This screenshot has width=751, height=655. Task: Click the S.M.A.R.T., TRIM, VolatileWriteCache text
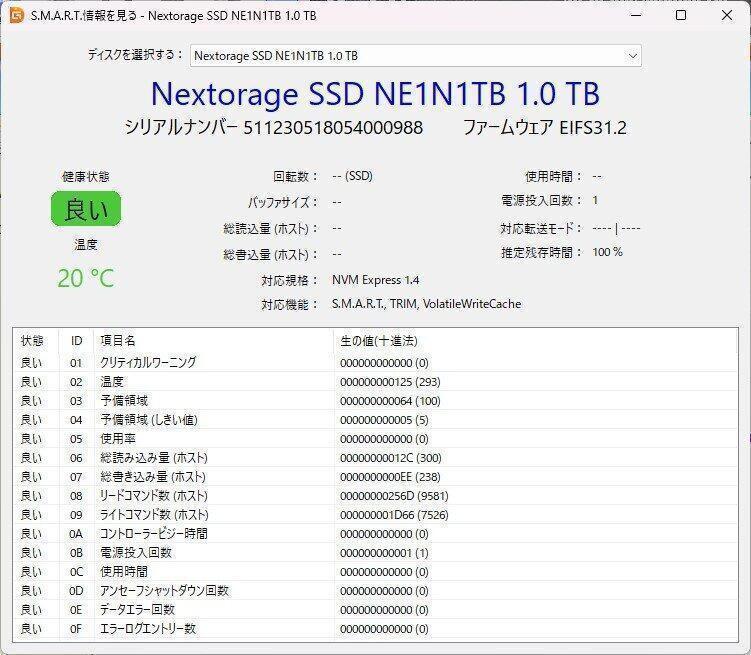426,304
